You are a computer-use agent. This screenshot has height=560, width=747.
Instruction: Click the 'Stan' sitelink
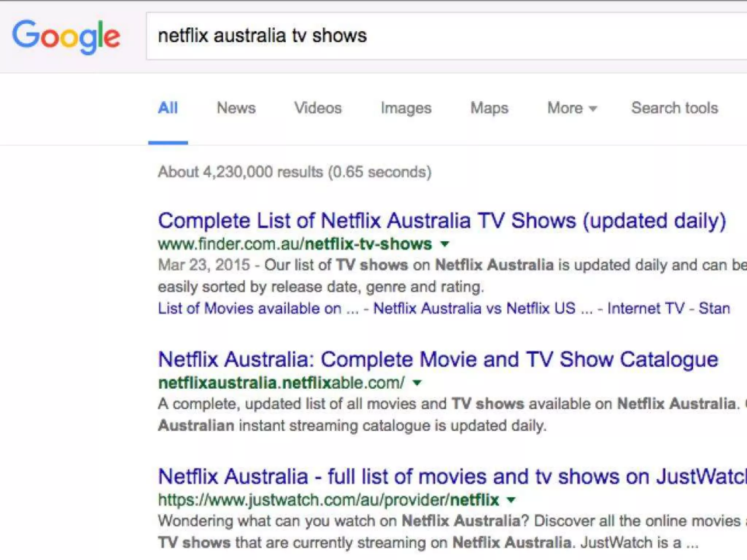click(714, 308)
